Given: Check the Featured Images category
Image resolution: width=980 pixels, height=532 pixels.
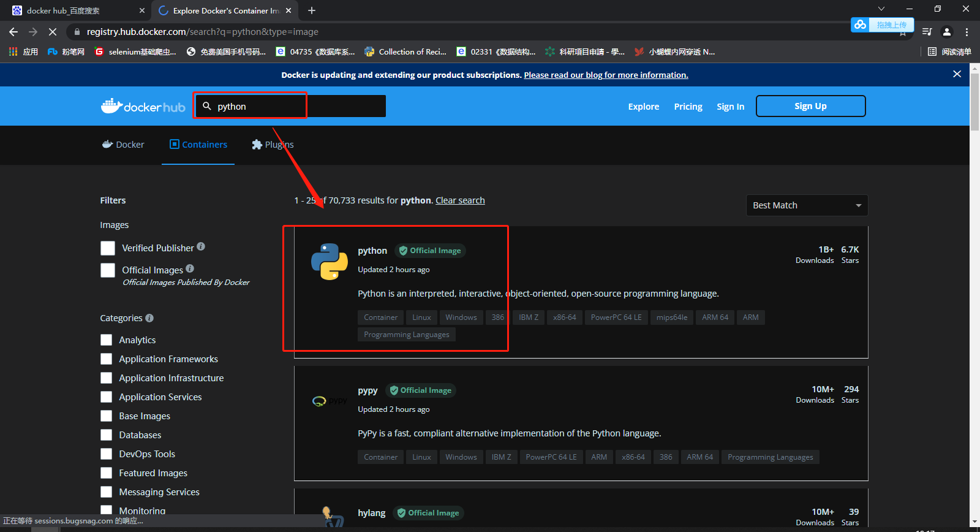Looking at the screenshot, I should pyautogui.click(x=106, y=473).
